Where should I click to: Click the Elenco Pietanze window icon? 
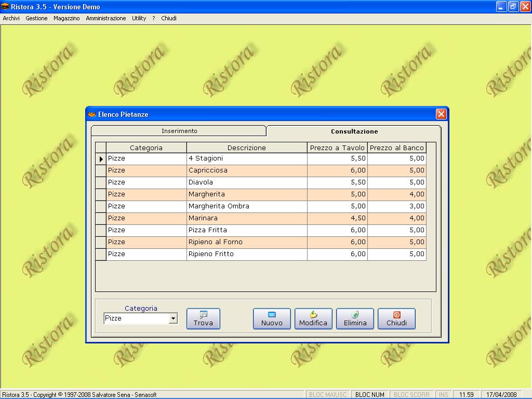coord(92,114)
